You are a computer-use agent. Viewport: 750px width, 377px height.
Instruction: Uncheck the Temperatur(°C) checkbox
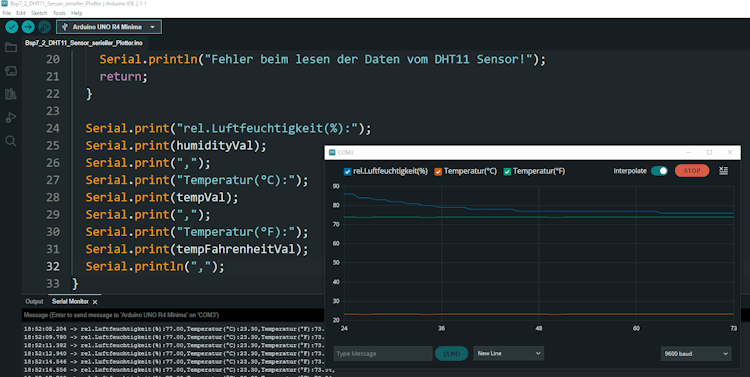click(x=438, y=171)
